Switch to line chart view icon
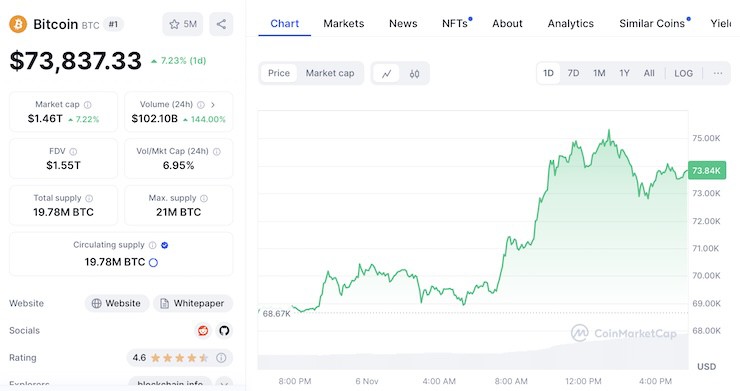Viewport: 740px width, 391px height. [x=387, y=74]
